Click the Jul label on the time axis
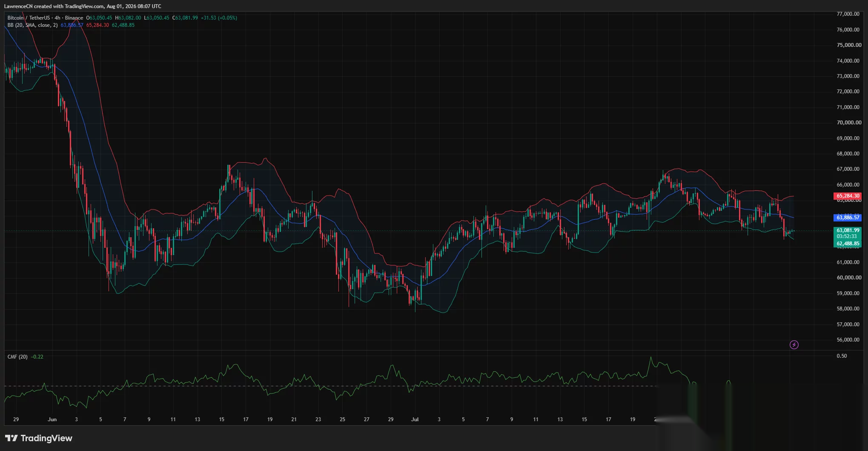 [415, 419]
